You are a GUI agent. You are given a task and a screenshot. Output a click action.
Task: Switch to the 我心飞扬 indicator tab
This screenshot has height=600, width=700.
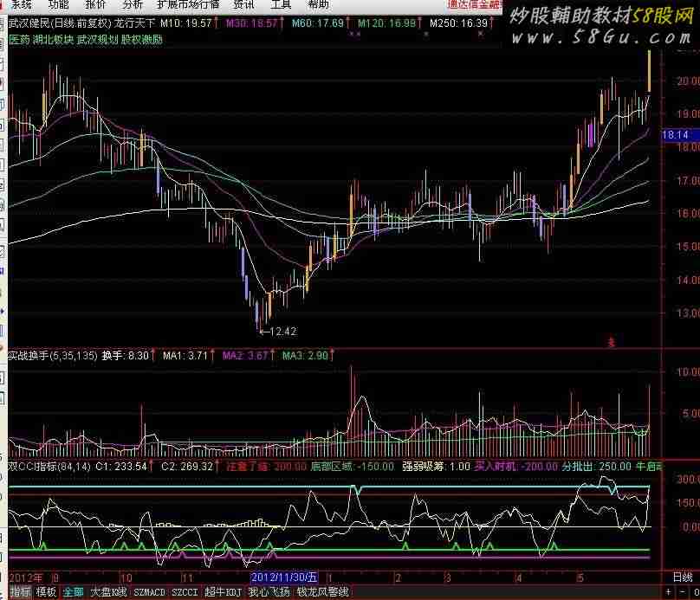[269, 592]
